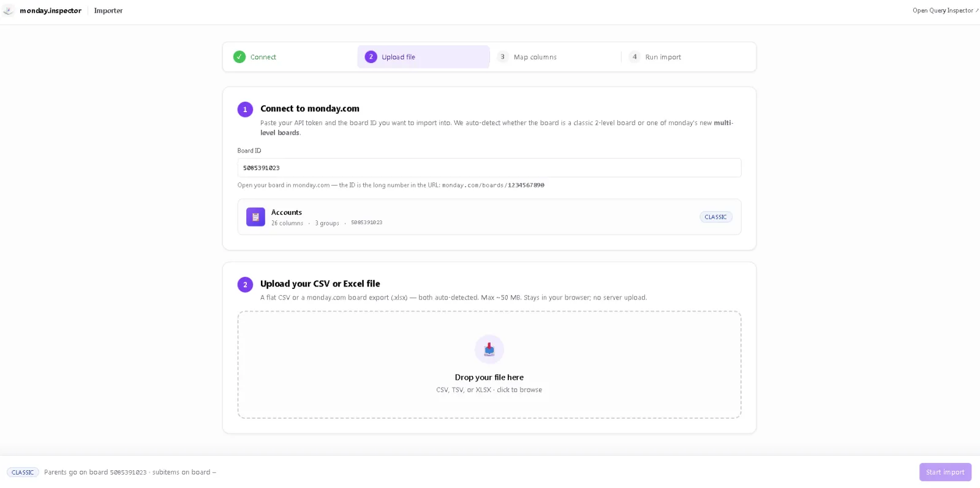Screen dimensions: 980x488
Task: Click step 4 number circle for Run import
Action: click(x=635, y=57)
